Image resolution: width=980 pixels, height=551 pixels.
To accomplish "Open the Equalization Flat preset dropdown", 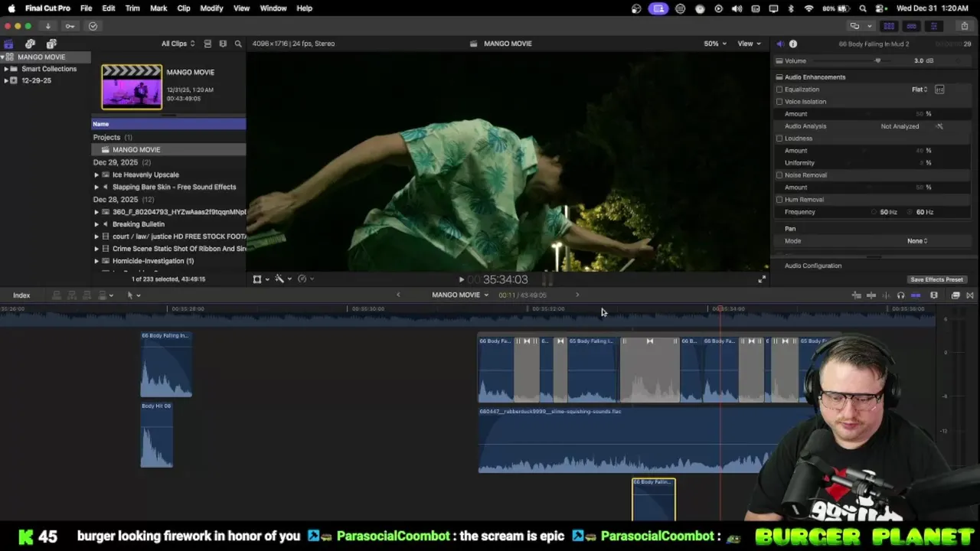I will [920, 90].
